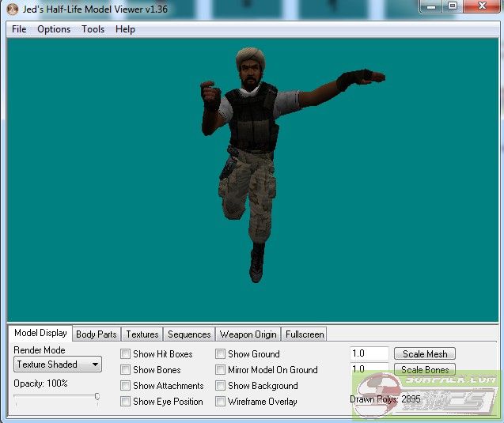Click the Scale Mesh value field
Image resolution: width=504 pixels, height=423 pixels.
(x=369, y=354)
